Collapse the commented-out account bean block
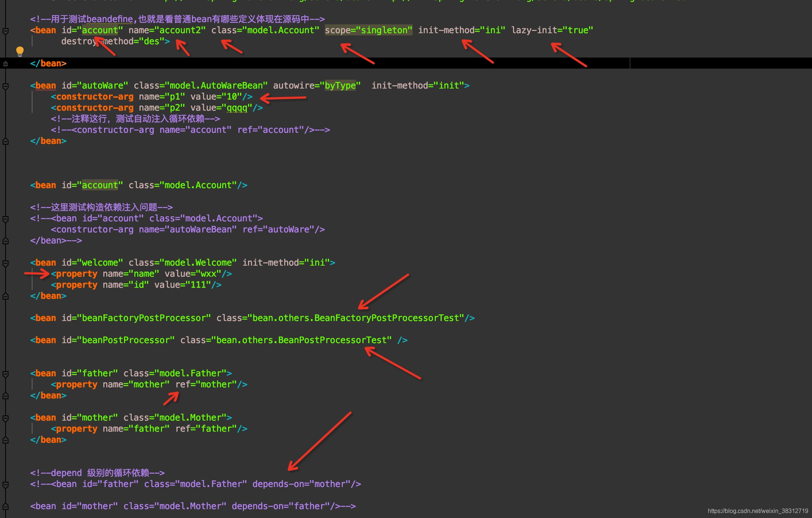The image size is (812, 518). [6, 219]
